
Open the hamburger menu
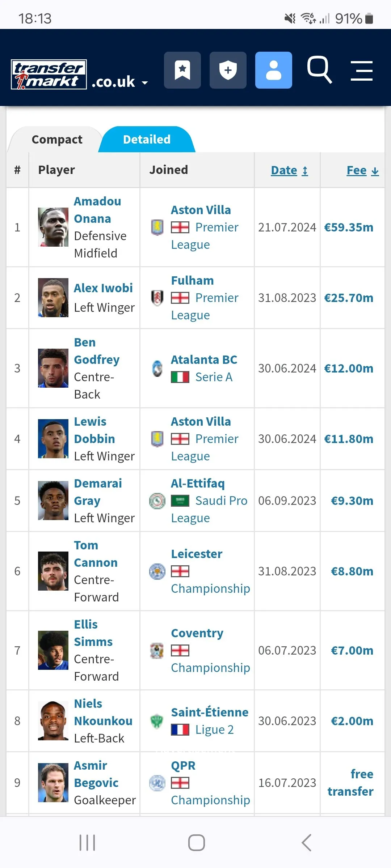click(362, 71)
